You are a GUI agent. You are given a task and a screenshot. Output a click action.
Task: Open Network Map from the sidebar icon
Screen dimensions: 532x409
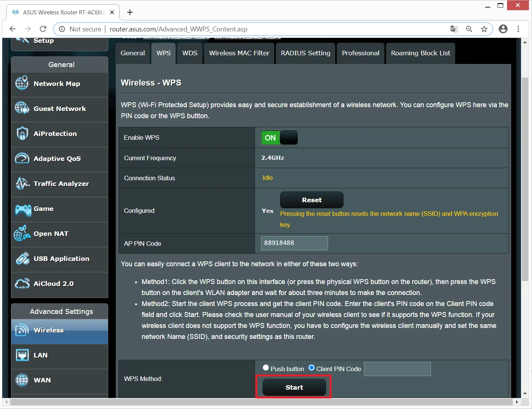pos(22,83)
